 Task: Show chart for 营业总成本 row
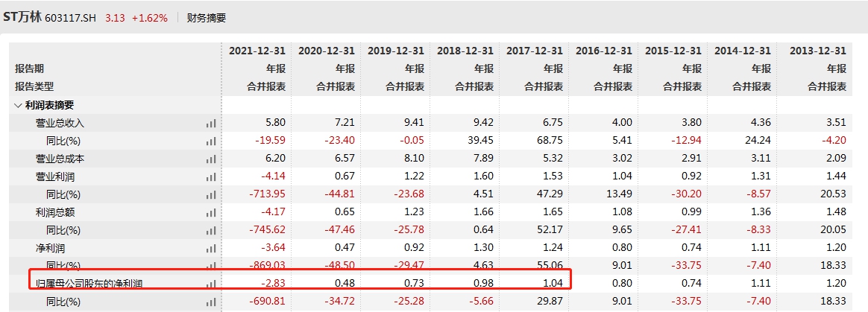211,159
